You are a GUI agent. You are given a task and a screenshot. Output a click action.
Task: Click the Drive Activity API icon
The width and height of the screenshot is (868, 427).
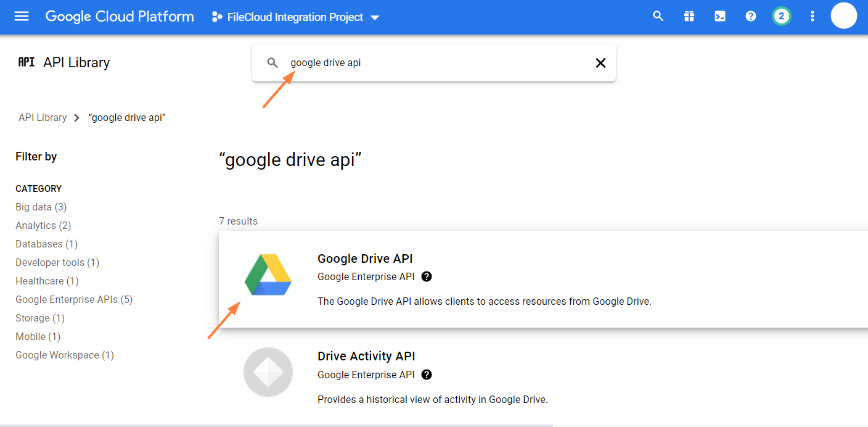point(268,372)
